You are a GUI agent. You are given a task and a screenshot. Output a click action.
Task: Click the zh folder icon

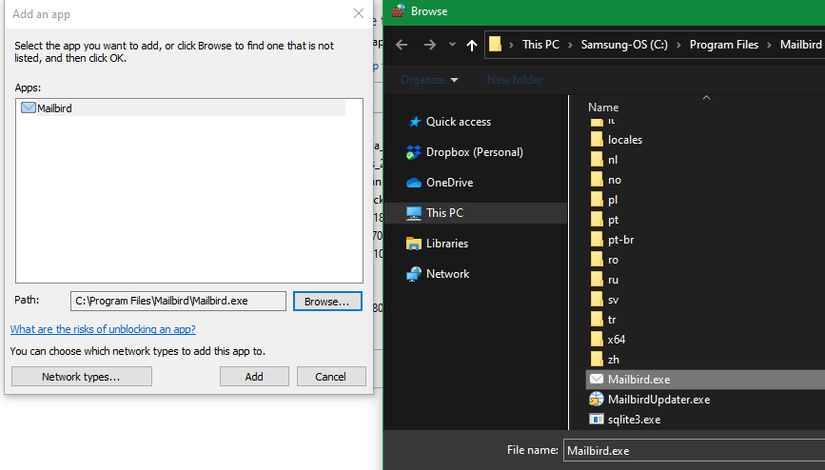pyautogui.click(x=597, y=359)
